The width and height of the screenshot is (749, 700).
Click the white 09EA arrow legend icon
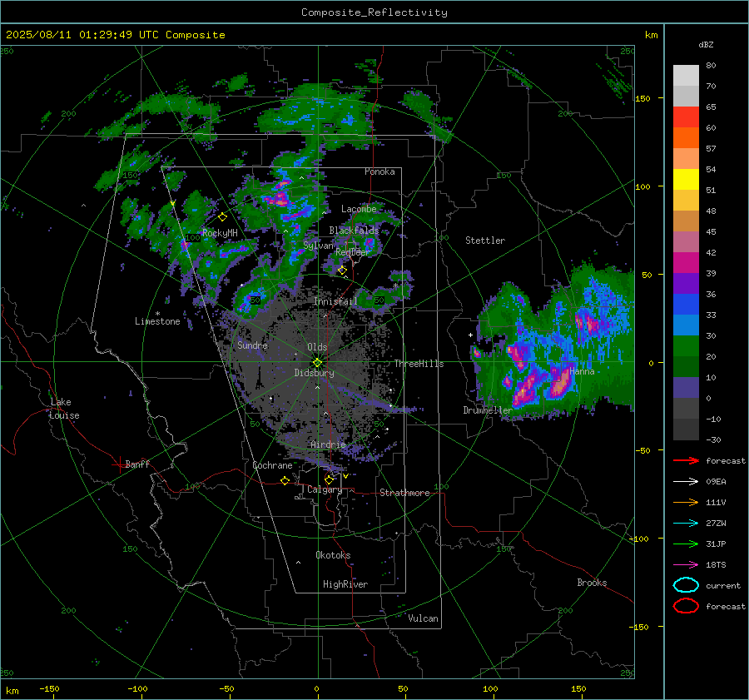(686, 481)
